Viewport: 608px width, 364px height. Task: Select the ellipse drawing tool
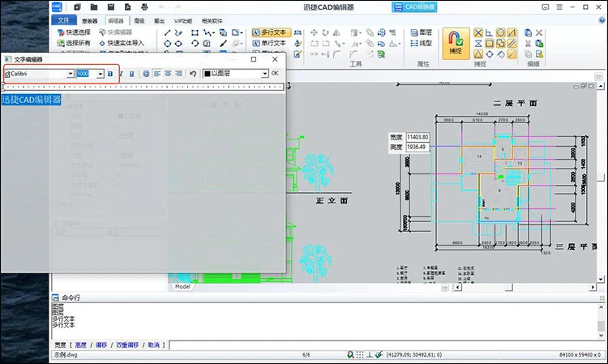178,44
